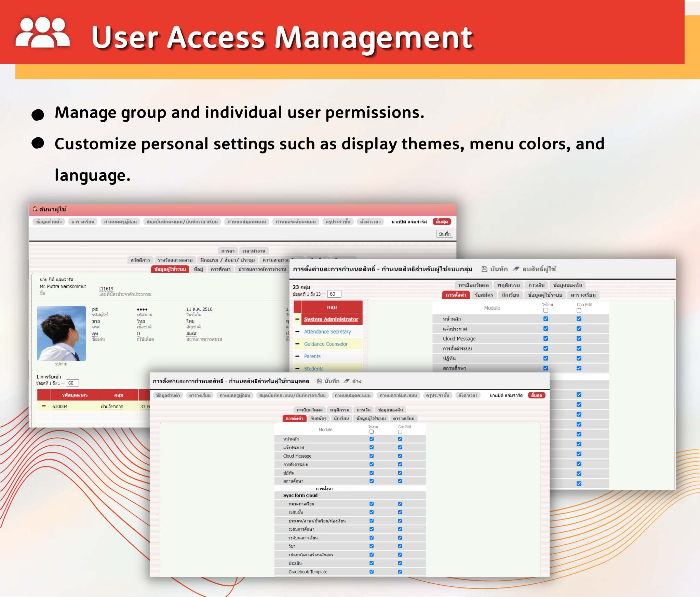
Task: Uncheck the ใช้งาน select-all header checkbox
Action: point(372,431)
